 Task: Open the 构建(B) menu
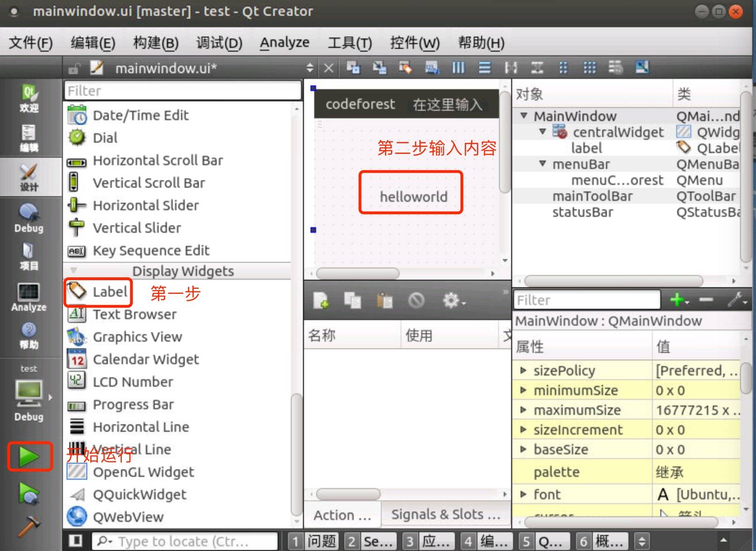pos(156,43)
